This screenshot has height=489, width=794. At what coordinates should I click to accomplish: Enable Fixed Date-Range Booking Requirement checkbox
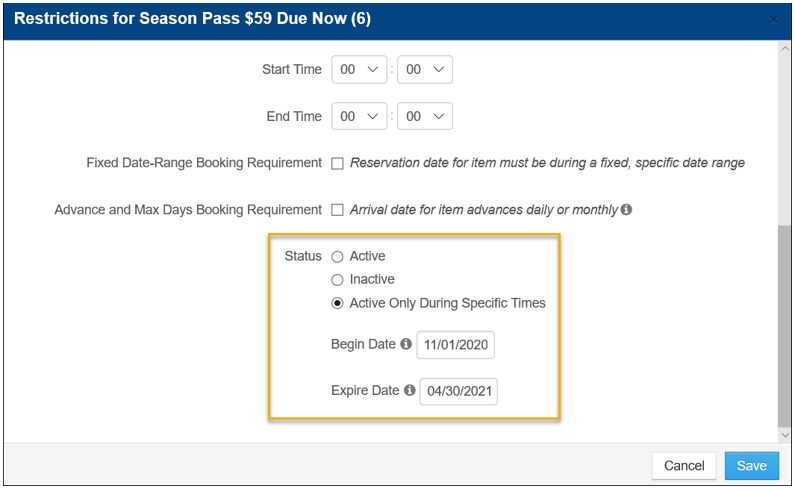[x=337, y=163]
